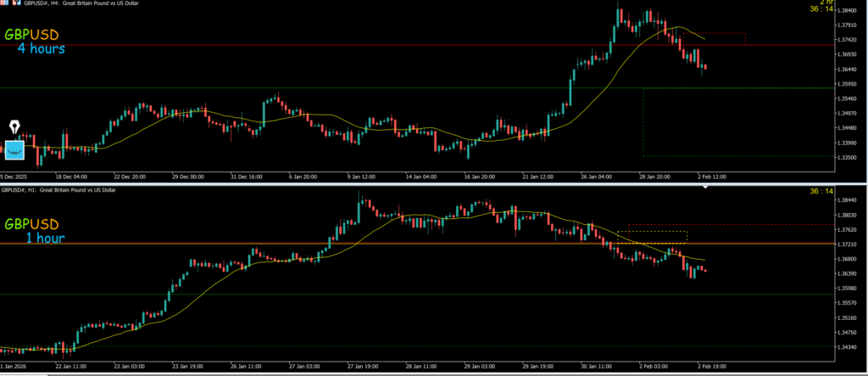Image resolution: width=868 pixels, height=376 pixels.
Task: Click the white chart shift triangle on H1 chart
Action: 705,188
